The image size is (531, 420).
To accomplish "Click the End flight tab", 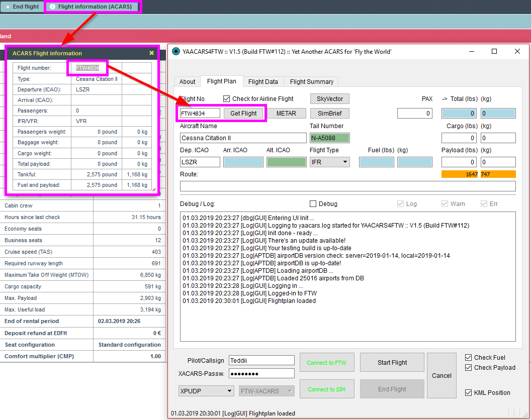I will [22, 7].
